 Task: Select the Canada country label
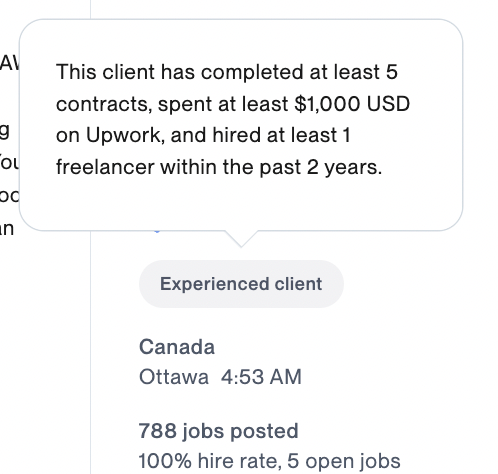[x=177, y=347]
